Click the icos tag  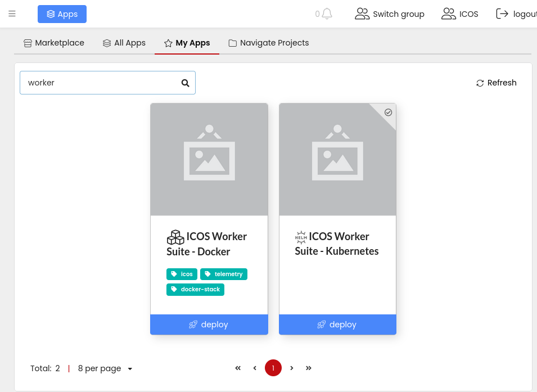point(182,274)
